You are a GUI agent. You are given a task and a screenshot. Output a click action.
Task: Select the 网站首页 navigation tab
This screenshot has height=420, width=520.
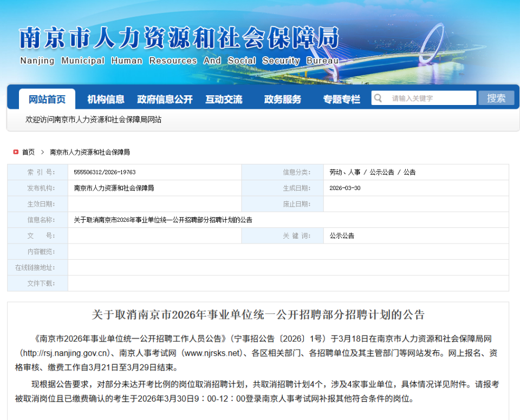point(48,98)
